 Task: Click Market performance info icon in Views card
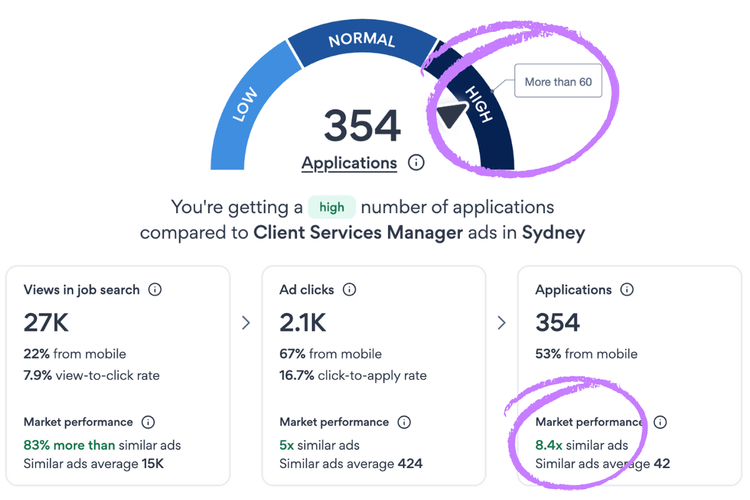149,422
